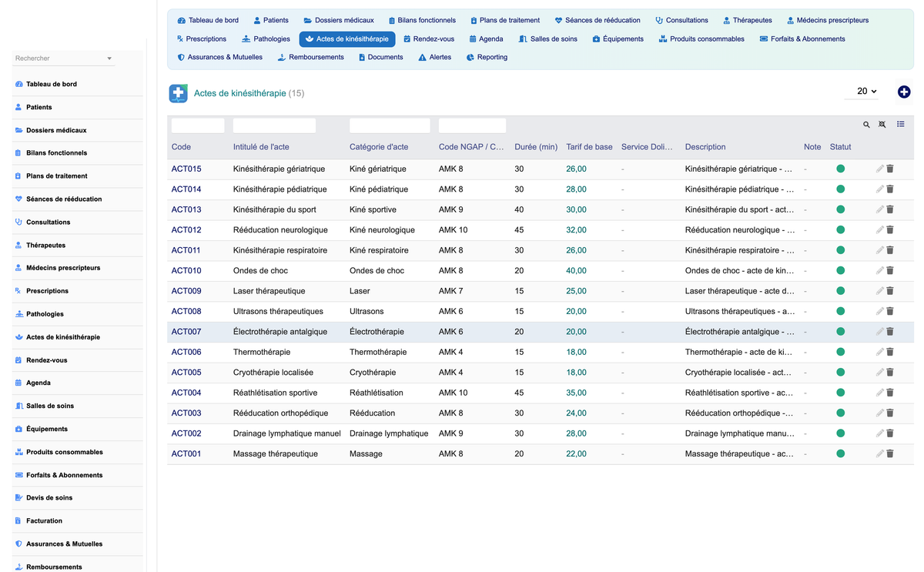Click the green status dot for ACT015

click(841, 169)
